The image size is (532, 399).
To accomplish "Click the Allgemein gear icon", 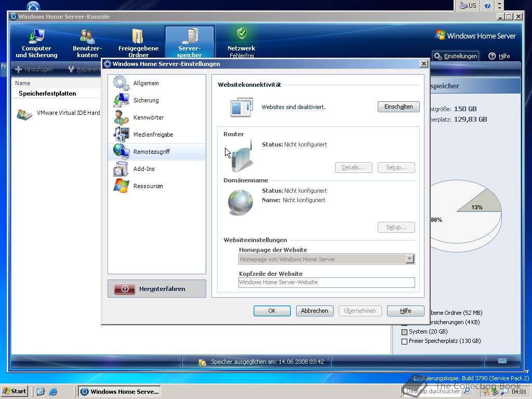I will tap(121, 83).
